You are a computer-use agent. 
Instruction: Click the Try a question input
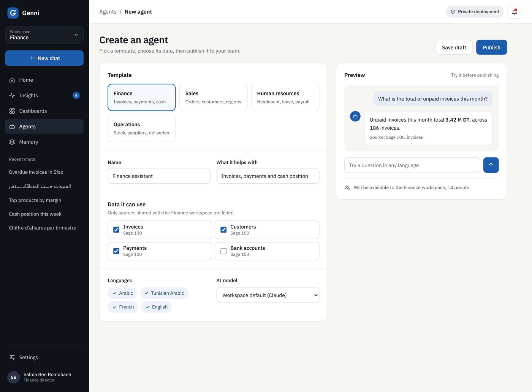click(x=412, y=165)
